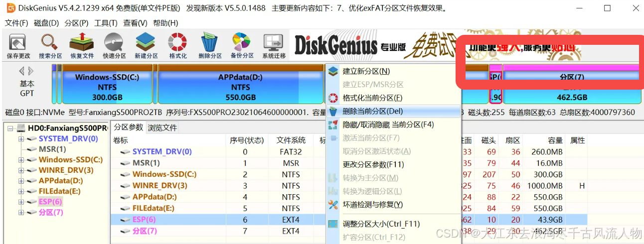Switch to the 分区参数 tab
Viewport: 644px width, 244px height.
tap(128, 127)
